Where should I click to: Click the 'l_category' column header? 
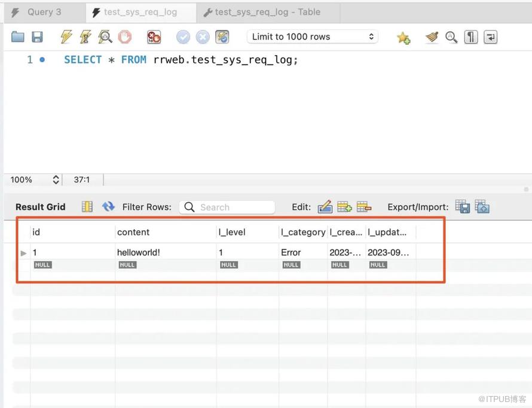(303, 232)
